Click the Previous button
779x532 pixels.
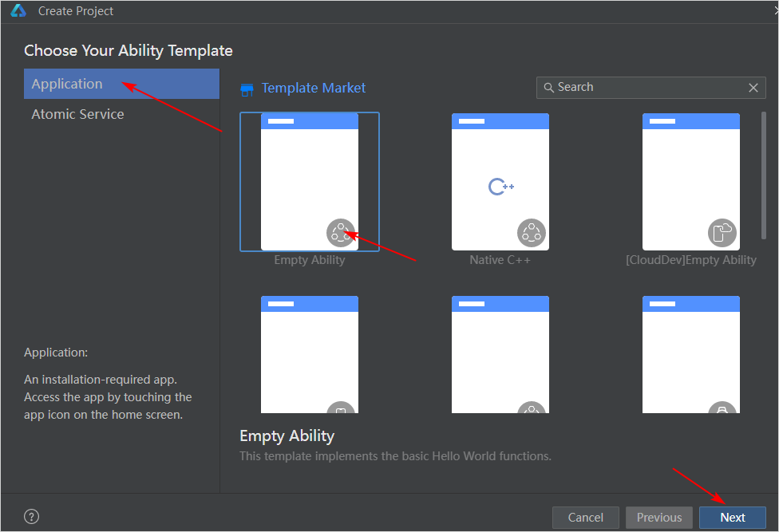click(x=659, y=518)
